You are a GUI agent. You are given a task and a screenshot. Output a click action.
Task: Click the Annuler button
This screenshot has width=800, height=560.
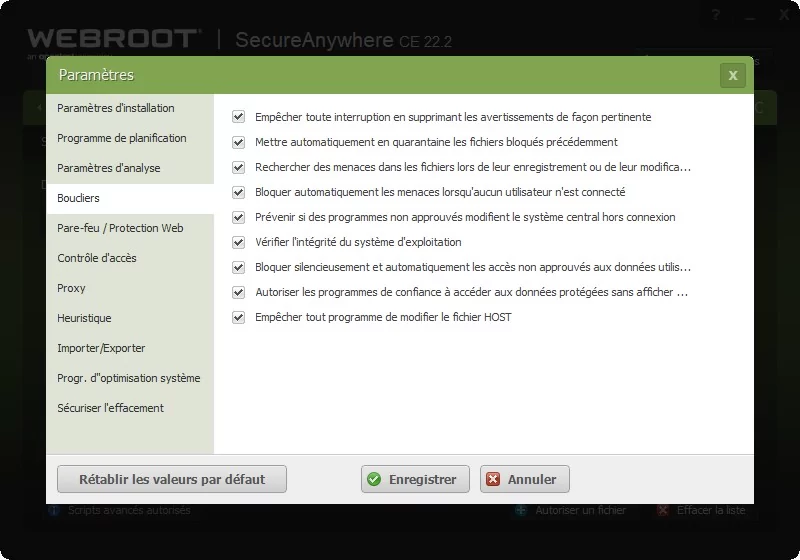click(524, 479)
